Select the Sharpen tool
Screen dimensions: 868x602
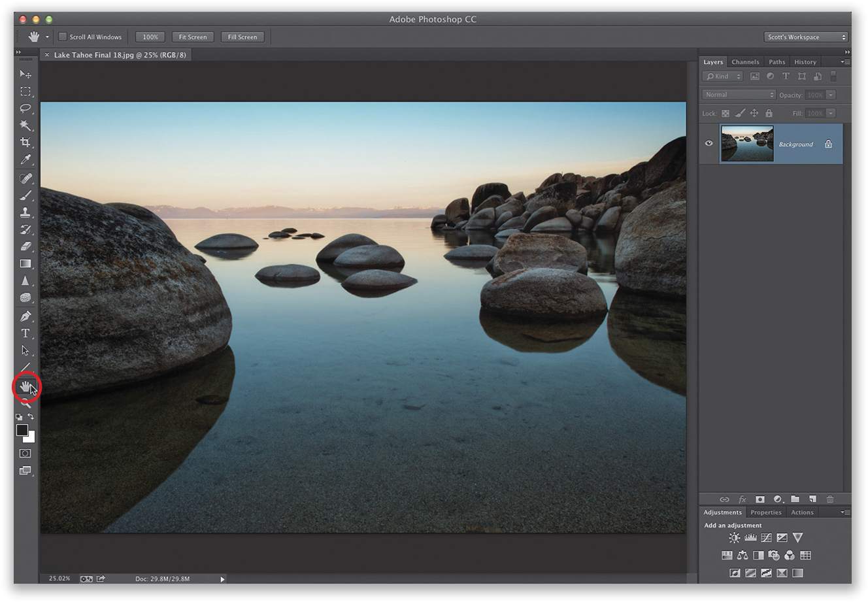(x=25, y=280)
